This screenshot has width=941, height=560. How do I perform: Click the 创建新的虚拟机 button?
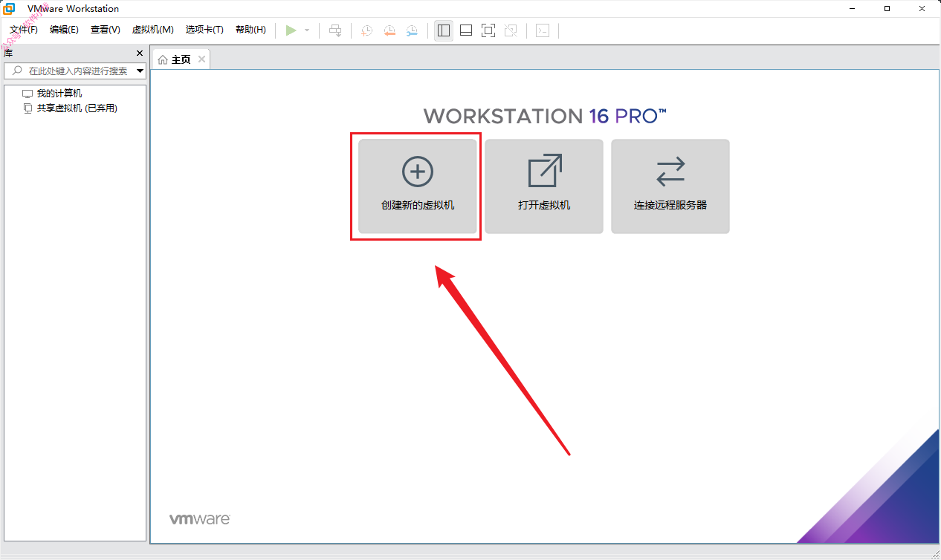click(x=418, y=186)
